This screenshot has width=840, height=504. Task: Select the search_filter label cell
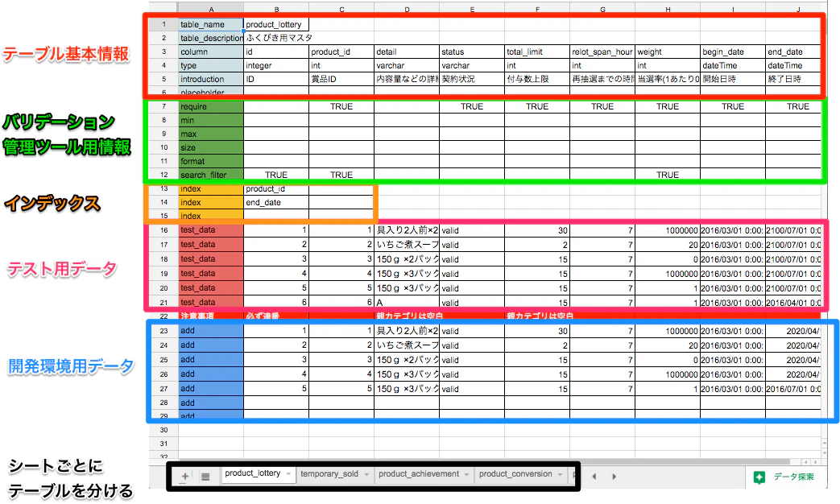[211, 175]
